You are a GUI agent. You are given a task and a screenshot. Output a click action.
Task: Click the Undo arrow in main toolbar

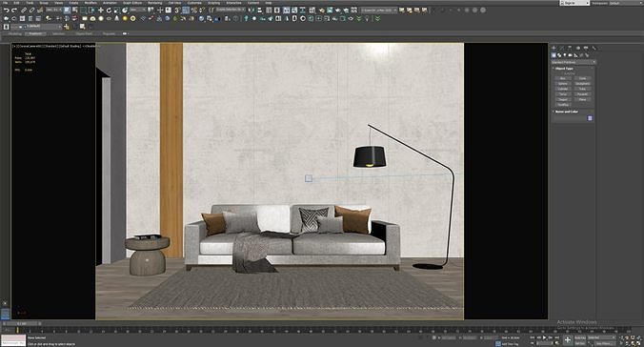pyautogui.click(x=6, y=10)
